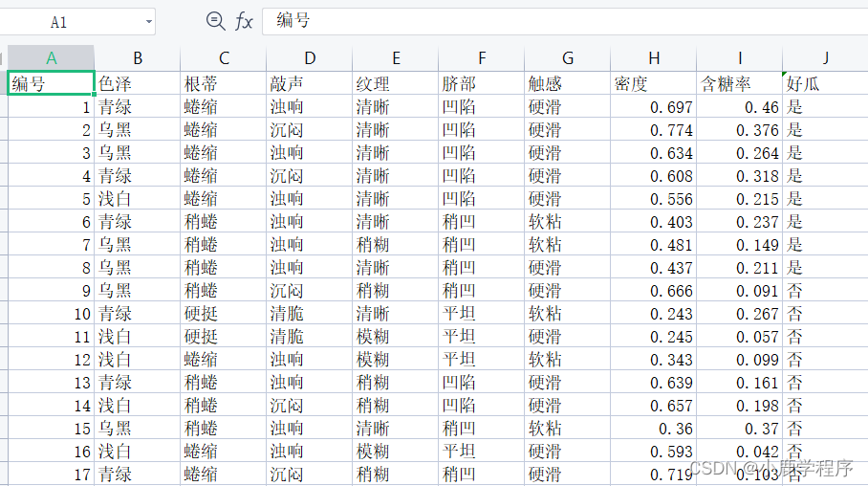Select density cell 0.437

pos(654,268)
